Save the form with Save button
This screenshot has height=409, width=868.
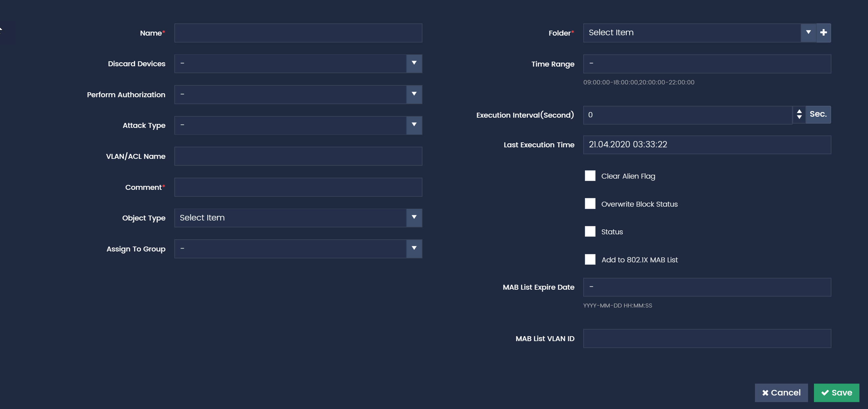coord(836,393)
